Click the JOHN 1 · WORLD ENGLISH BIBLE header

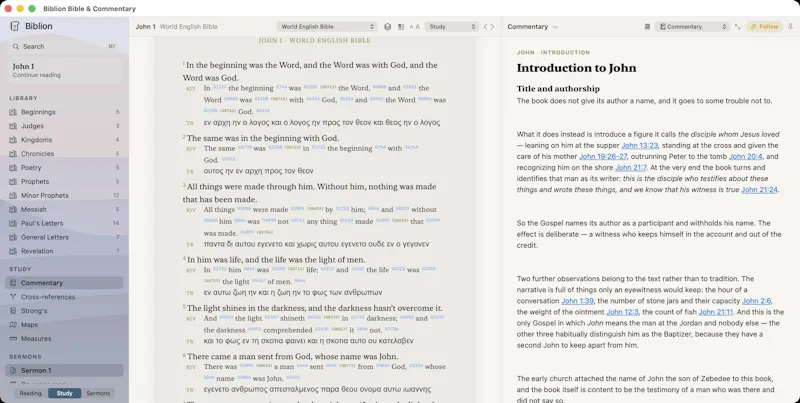(x=315, y=41)
